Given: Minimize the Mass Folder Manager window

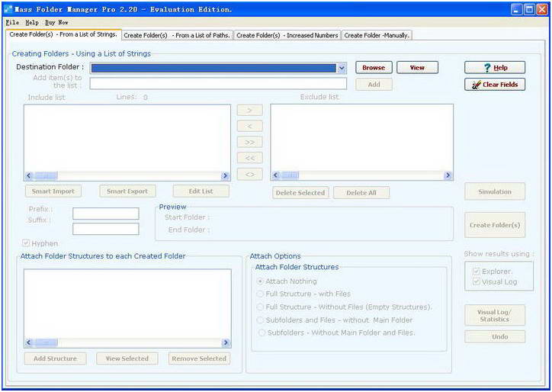Looking at the screenshot, I should 517,9.
